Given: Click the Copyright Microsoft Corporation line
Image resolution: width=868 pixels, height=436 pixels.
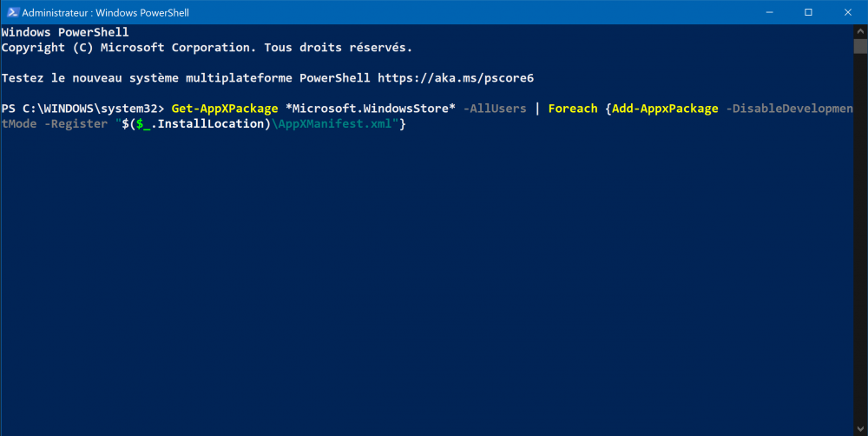Looking at the screenshot, I should [x=207, y=47].
